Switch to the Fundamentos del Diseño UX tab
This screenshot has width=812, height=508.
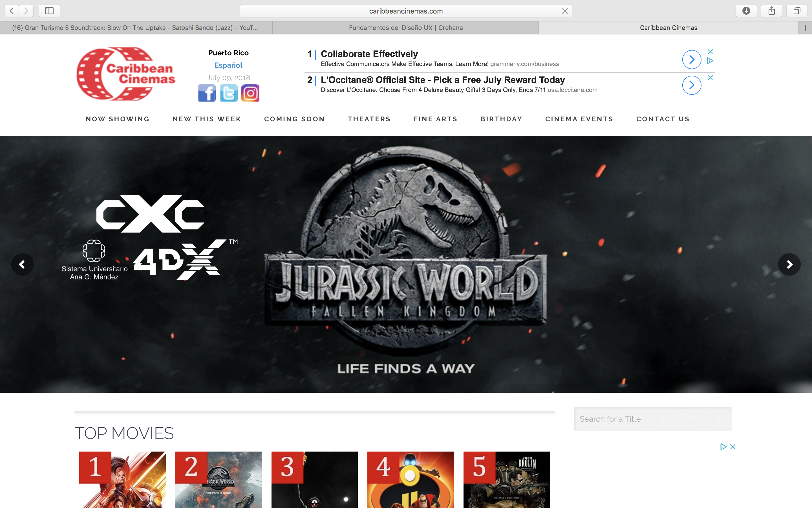coord(406,28)
